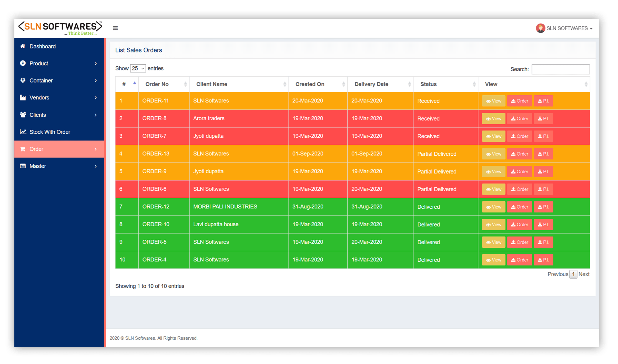Expand the Product submenu chevron
Screen dimensions: 618x364
[x=96, y=63]
